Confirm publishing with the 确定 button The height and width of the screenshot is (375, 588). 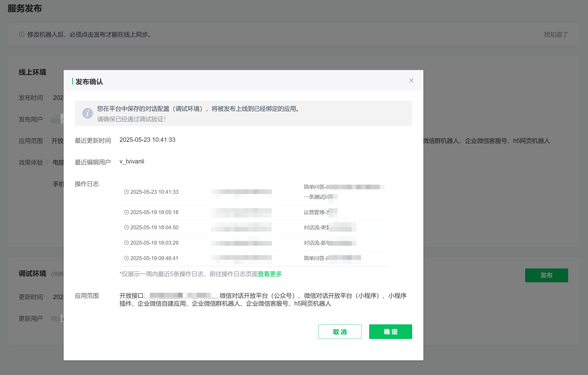[390, 332]
